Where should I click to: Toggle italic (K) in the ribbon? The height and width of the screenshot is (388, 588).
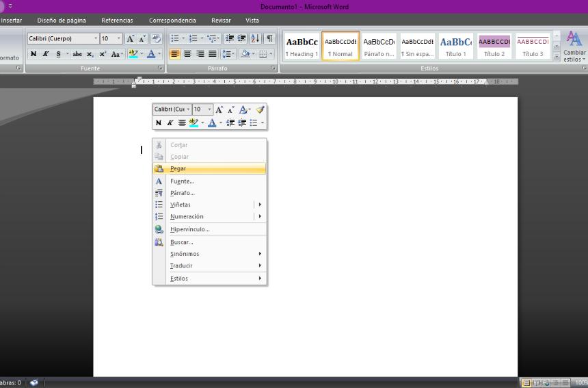point(46,54)
